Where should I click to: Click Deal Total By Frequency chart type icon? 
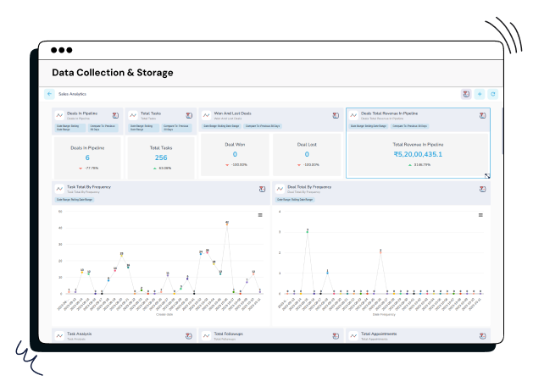click(x=280, y=189)
